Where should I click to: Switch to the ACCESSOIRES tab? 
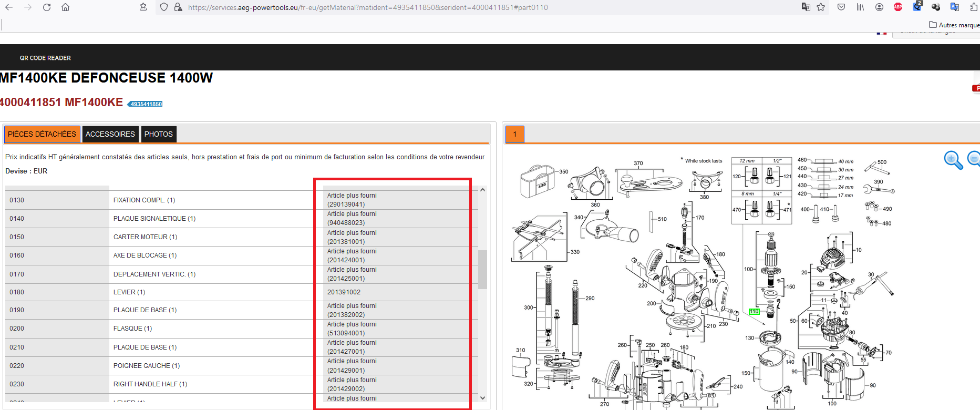click(110, 134)
